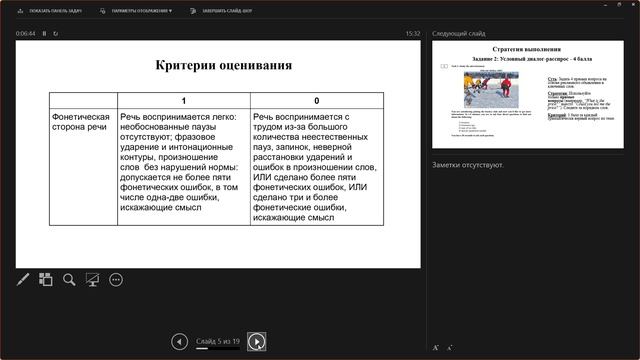Click the Следующий слайд label
640x360 pixels.
click(x=459, y=33)
